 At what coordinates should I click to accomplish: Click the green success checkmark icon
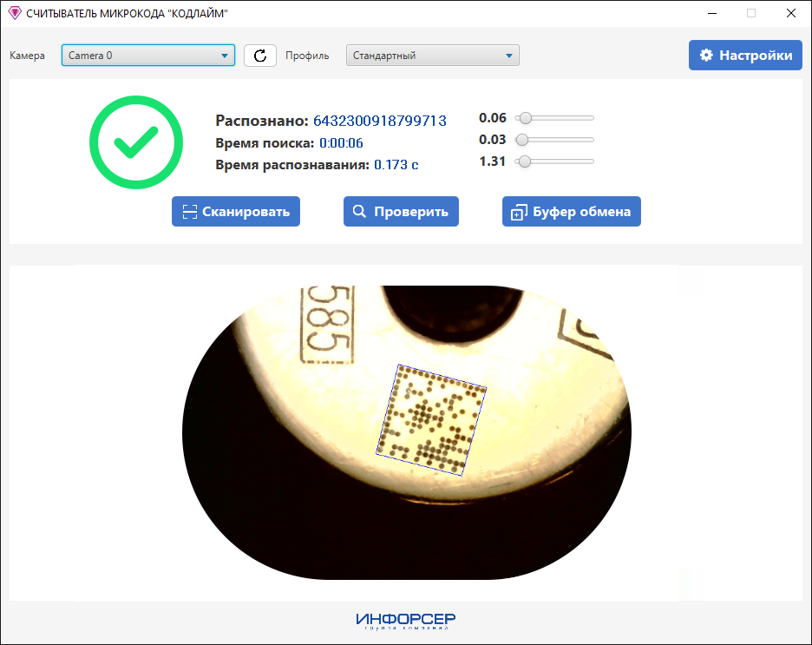(x=136, y=142)
